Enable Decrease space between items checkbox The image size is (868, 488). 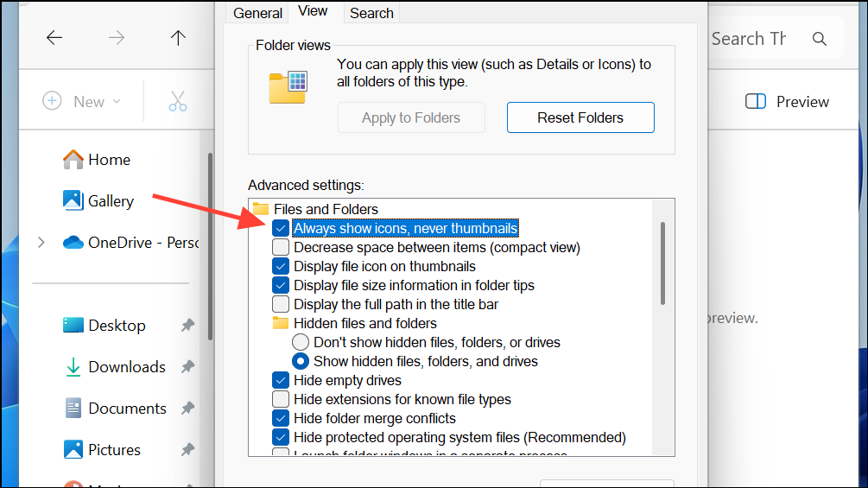coord(281,248)
